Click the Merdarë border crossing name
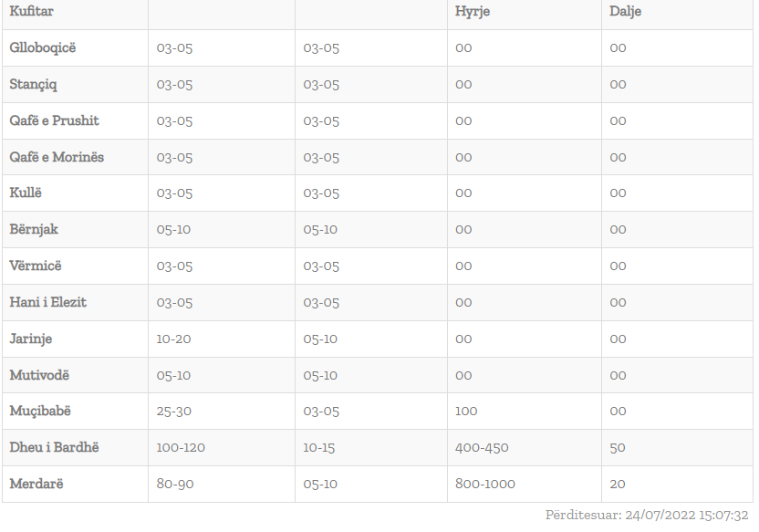Viewport: 759px width, 532px height. 36,484
